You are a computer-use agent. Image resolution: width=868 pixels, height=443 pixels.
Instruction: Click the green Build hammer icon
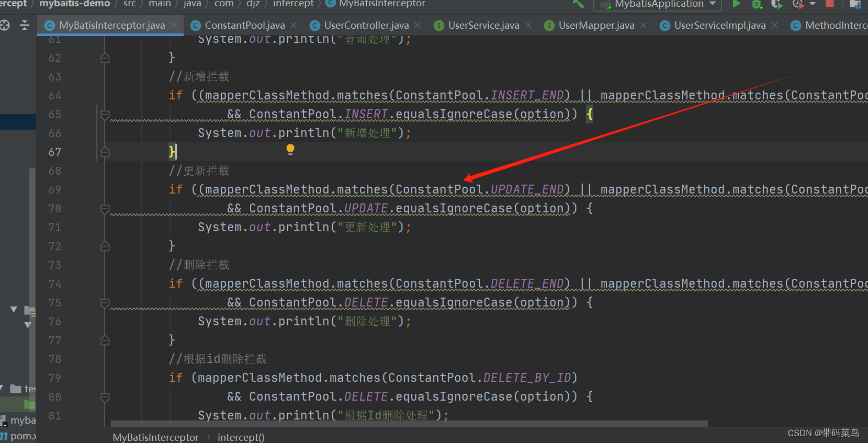point(578,4)
